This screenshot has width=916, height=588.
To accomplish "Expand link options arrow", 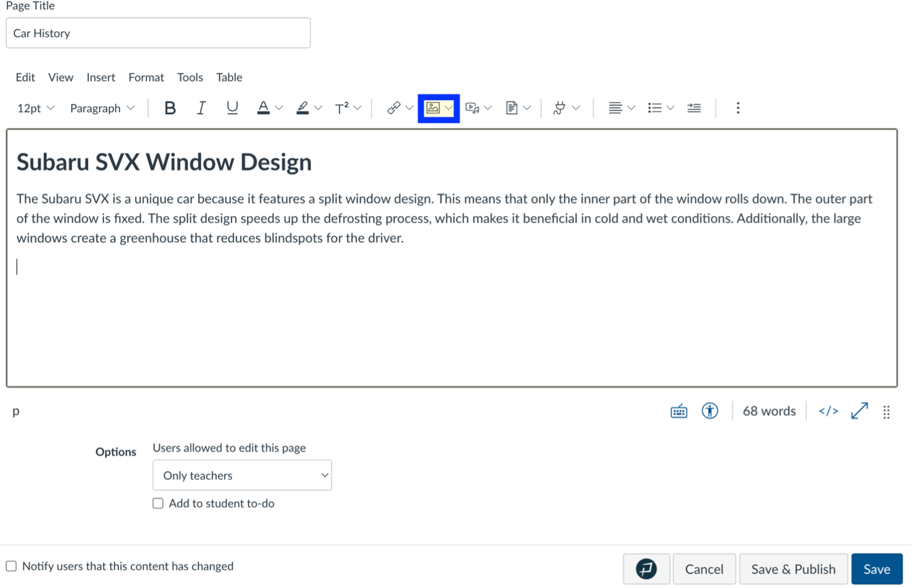I will 410,108.
